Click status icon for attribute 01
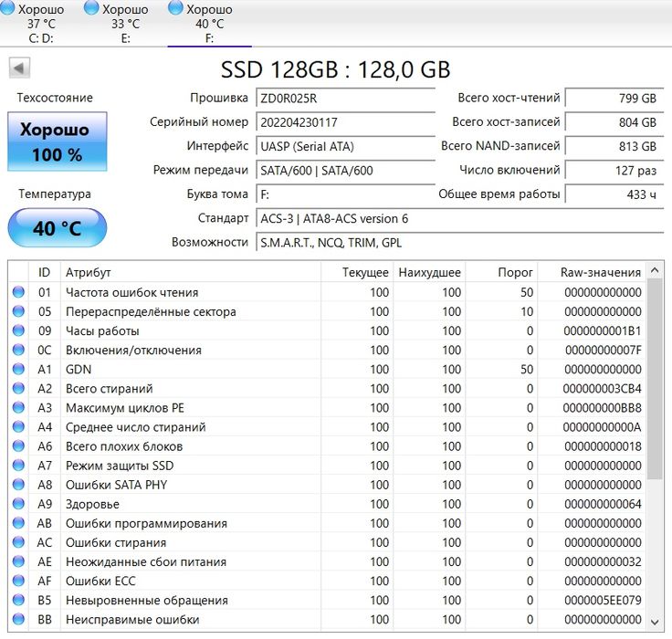The width and height of the screenshot is (672, 639). [18, 292]
